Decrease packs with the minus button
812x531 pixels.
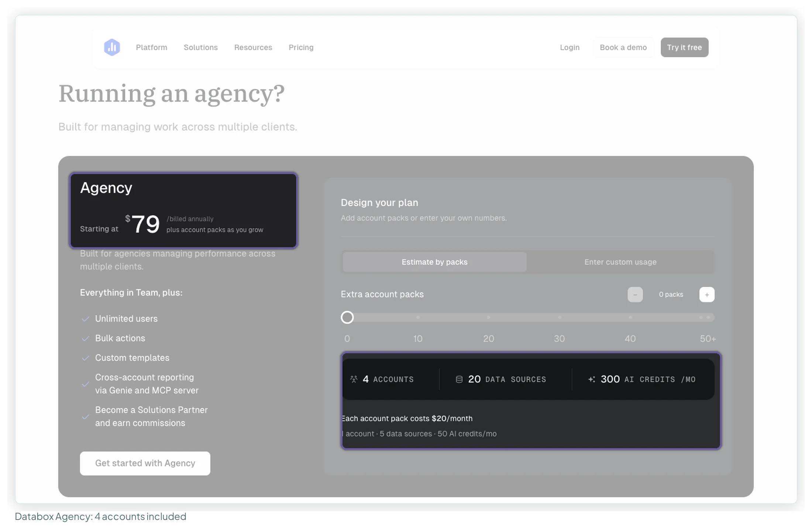[x=635, y=294]
